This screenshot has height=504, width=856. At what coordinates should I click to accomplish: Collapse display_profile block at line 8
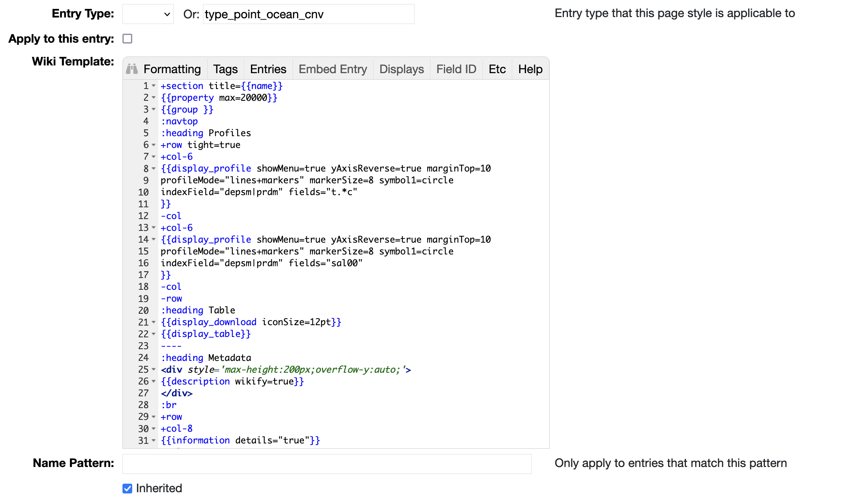(x=154, y=168)
